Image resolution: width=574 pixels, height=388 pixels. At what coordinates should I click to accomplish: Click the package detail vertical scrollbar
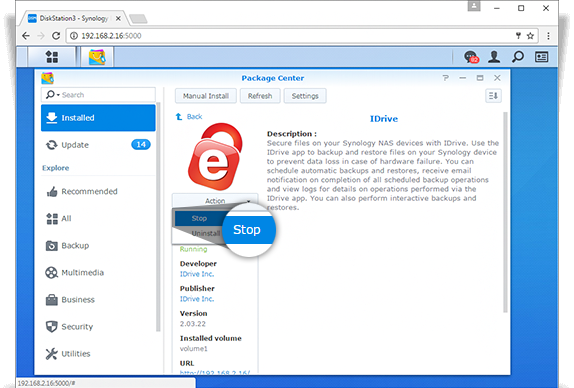click(x=506, y=212)
